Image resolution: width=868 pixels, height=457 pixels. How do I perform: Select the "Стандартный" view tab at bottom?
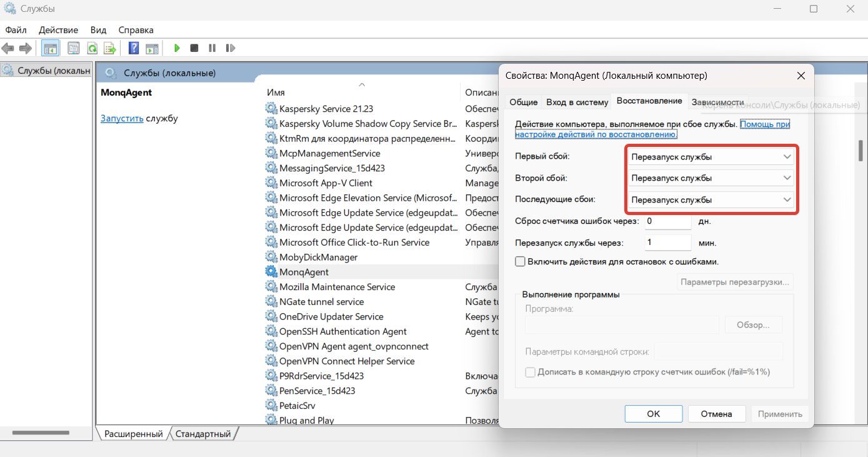(x=203, y=434)
